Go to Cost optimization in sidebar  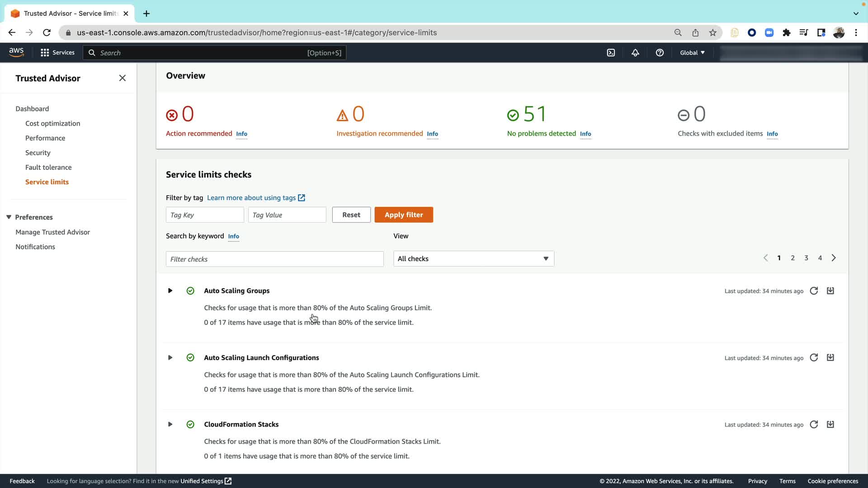click(52, 123)
